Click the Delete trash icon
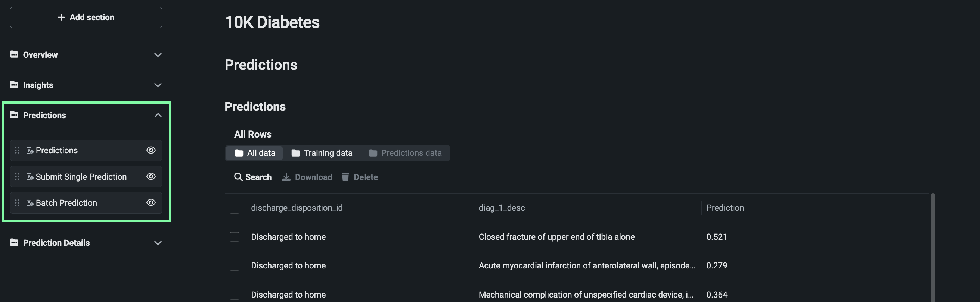 coord(345,177)
